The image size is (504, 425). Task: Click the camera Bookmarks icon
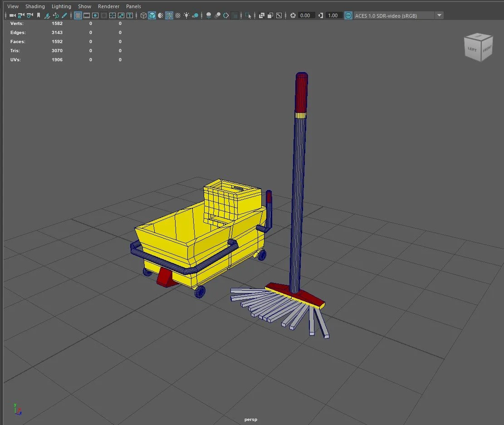39,15
